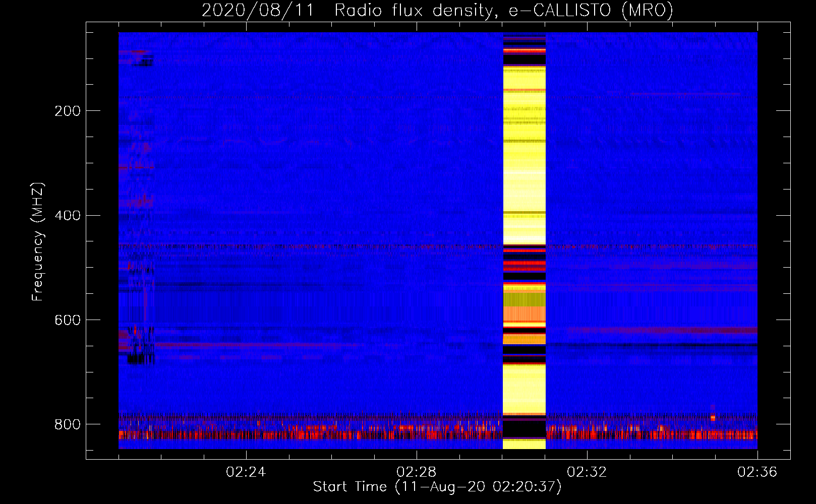Click the 02:36 time tick label
Screen dimensions: 816x504
tap(757, 472)
